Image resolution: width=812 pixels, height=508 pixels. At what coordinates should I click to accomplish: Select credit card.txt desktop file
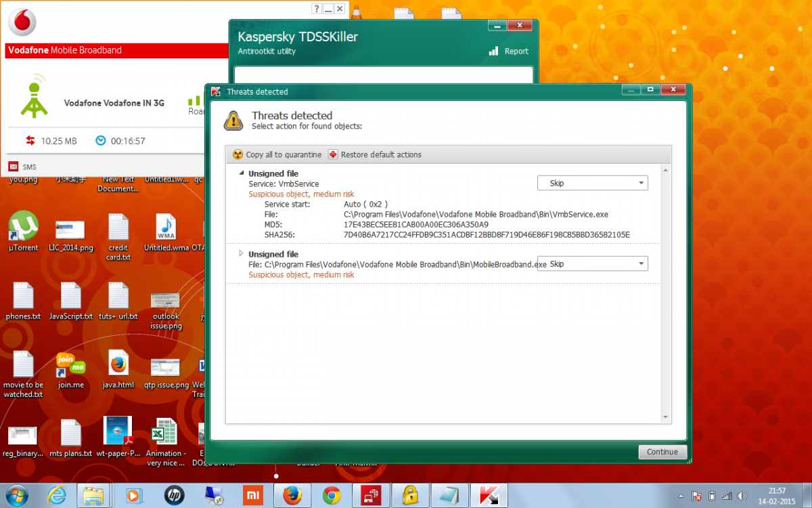point(118,237)
